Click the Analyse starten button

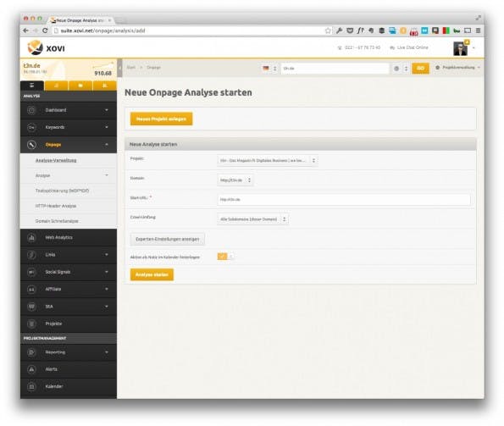coord(152,274)
